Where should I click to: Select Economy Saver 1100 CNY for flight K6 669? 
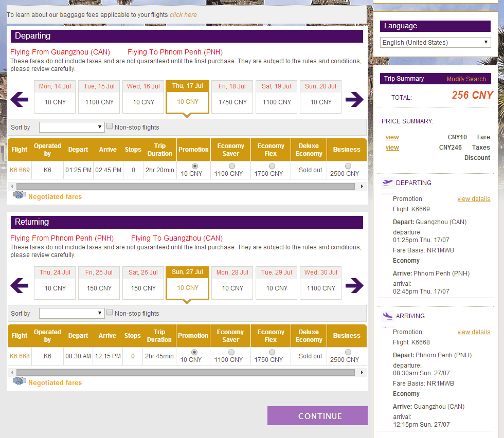(231, 166)
